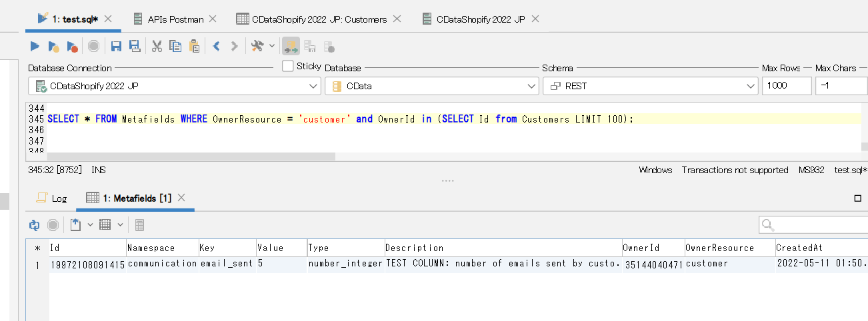This screenshot has height=321, width=868.
Task: Click the Copy icon in toolbar
Action: 175,46
